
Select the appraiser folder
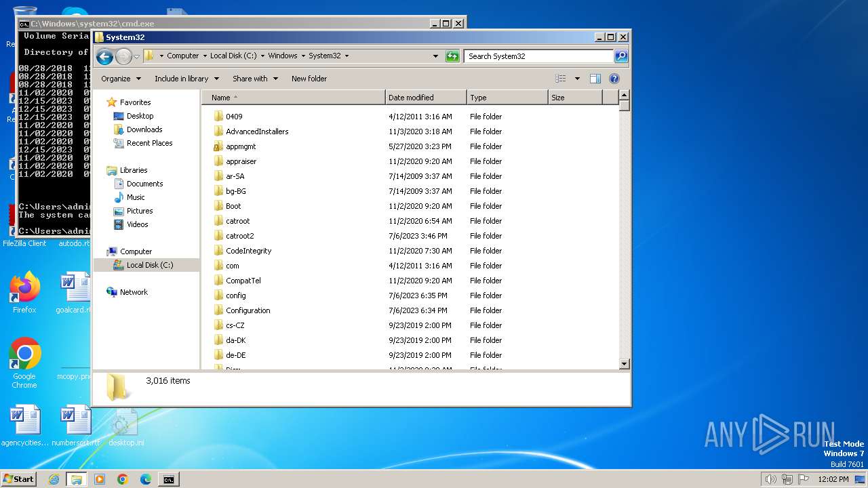(x=241, y=161)
